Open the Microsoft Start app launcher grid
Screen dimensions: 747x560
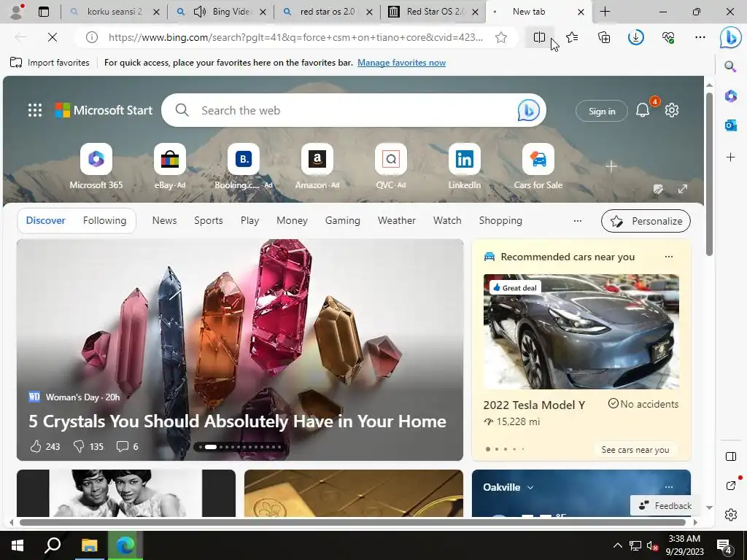(35, 110)
